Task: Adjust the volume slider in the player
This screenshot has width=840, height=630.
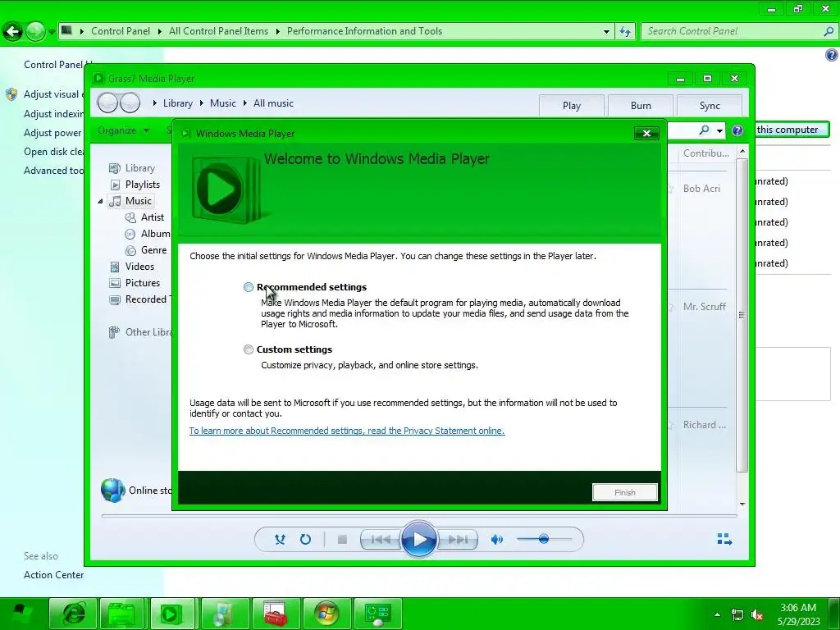Action: [x=544, y=539]
